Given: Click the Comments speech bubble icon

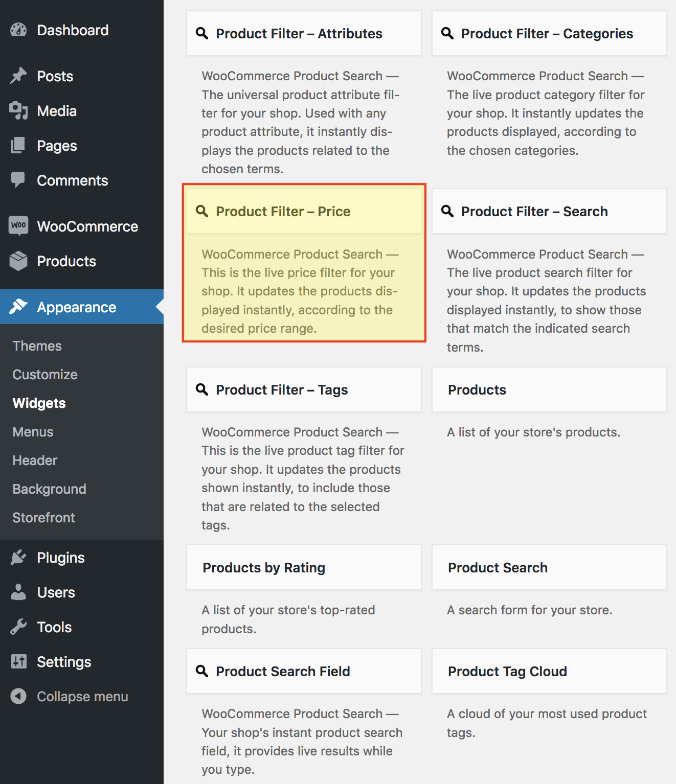Looking at the screenshot, I should 18,180.
